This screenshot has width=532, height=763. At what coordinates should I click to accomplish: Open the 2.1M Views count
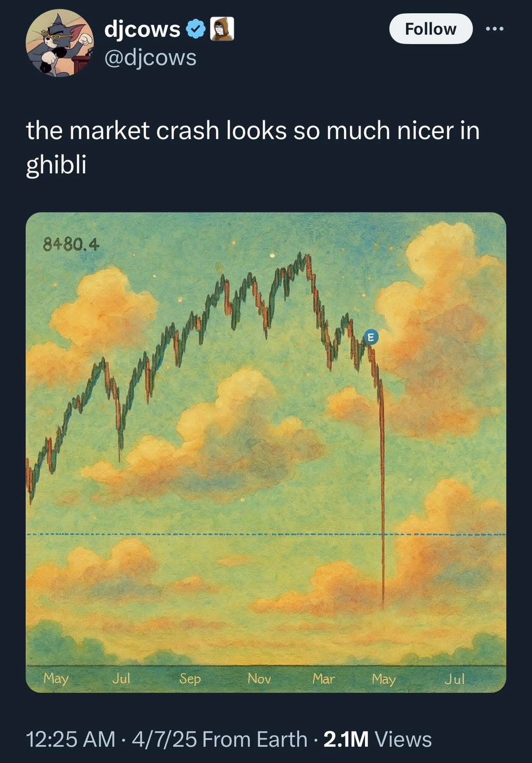(377, 739)
